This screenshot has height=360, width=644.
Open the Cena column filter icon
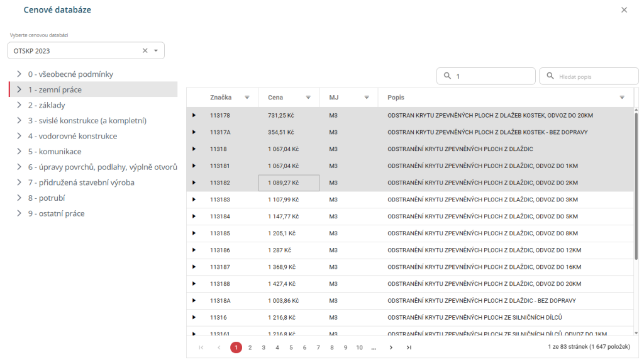308,98
